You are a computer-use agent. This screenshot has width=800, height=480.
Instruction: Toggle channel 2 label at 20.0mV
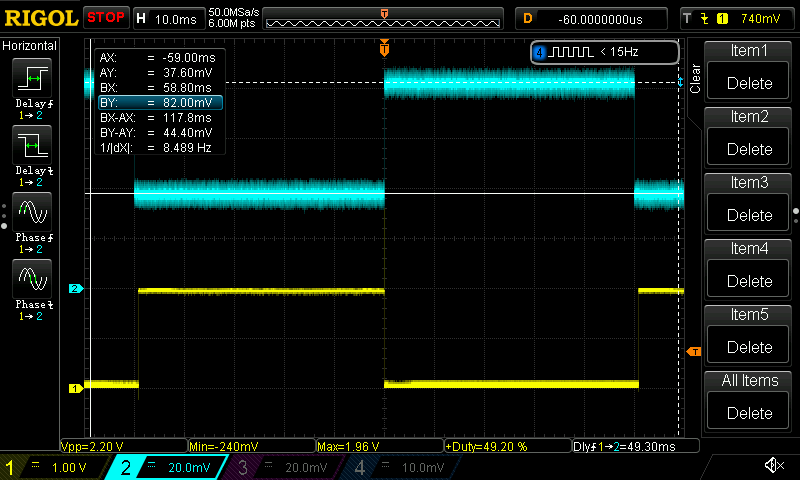click(x=167, y=467)
